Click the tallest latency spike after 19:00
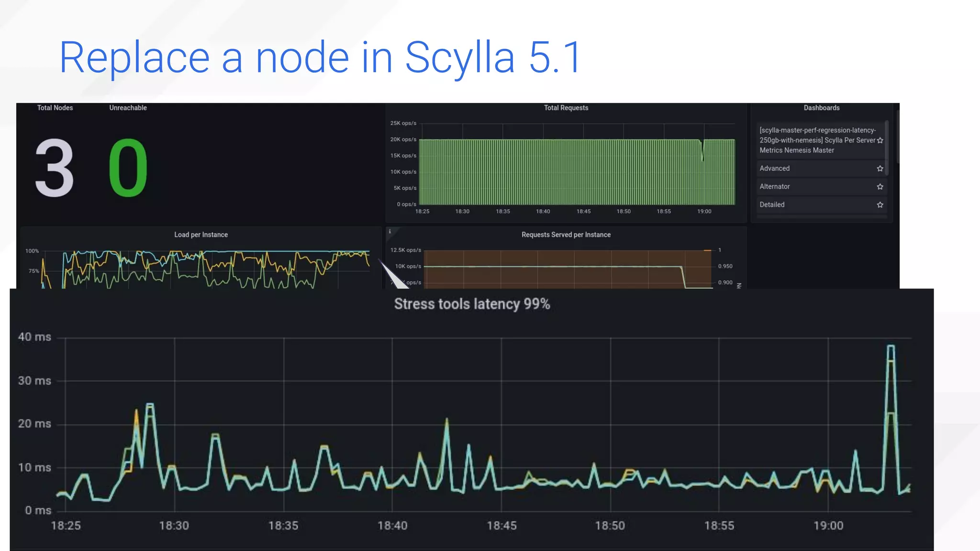 (891, 346)
